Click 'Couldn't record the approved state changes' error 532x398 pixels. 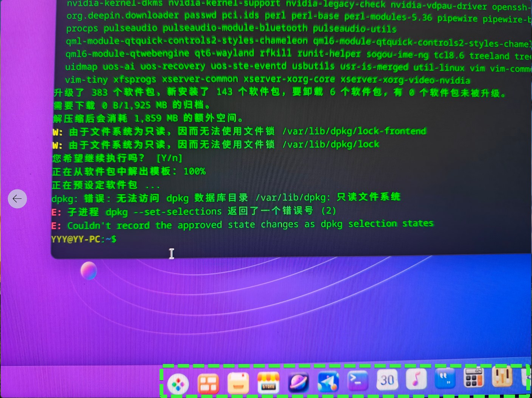click(x=251, y=225)
